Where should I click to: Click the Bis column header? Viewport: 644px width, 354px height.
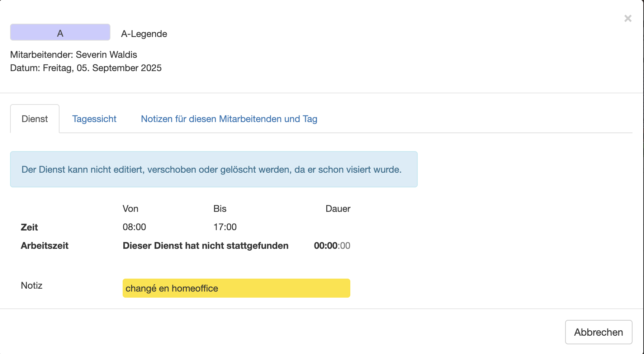click(x=220, y=209)
